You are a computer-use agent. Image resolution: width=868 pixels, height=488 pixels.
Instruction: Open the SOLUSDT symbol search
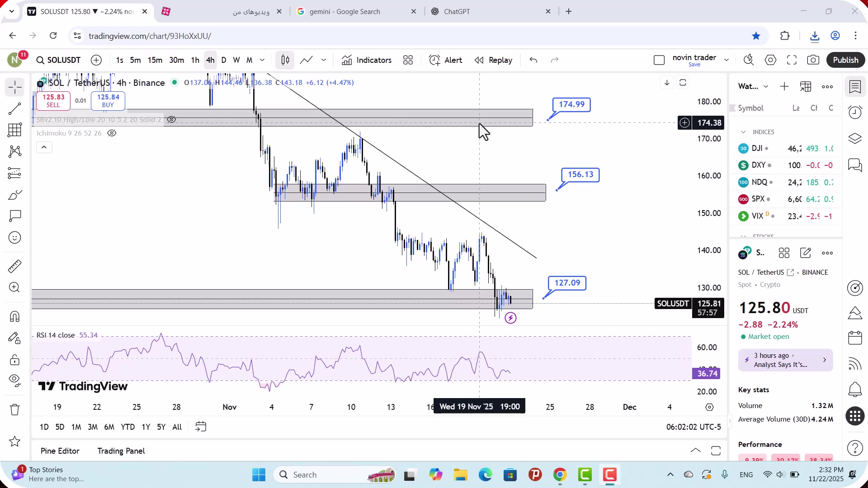point(58,60)
